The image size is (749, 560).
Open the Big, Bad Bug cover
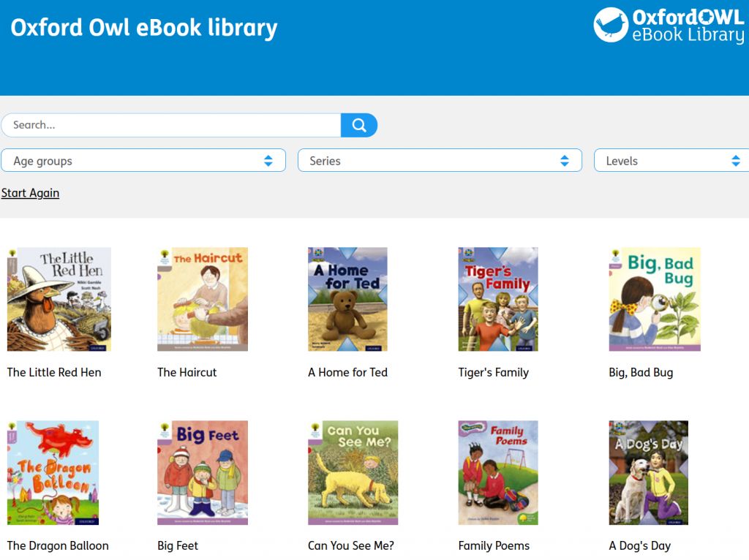655,299
